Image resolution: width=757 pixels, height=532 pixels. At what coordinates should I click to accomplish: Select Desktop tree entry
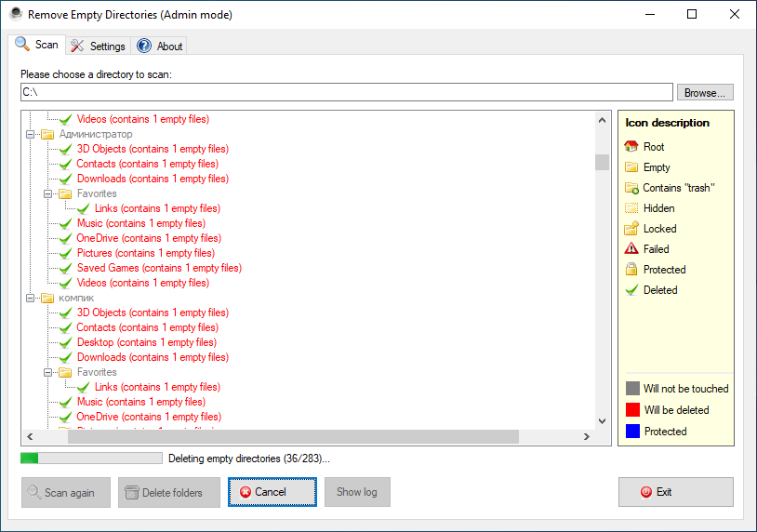pos(147,342)
